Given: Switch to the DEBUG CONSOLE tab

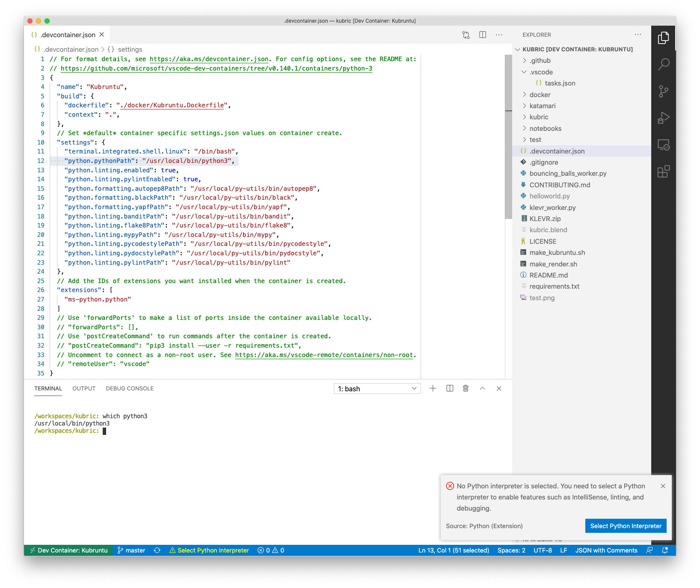Looking at the screenshot, I should point(129,388).
